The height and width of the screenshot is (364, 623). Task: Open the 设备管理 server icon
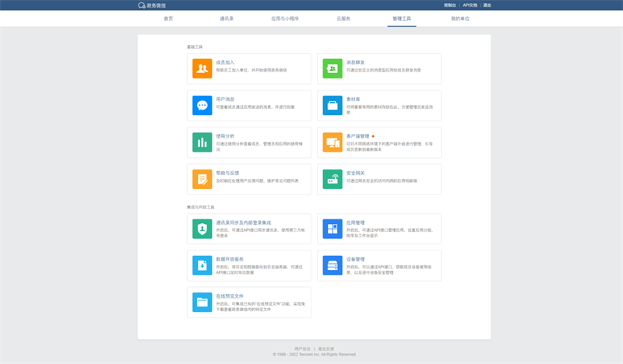pos(333,265)
